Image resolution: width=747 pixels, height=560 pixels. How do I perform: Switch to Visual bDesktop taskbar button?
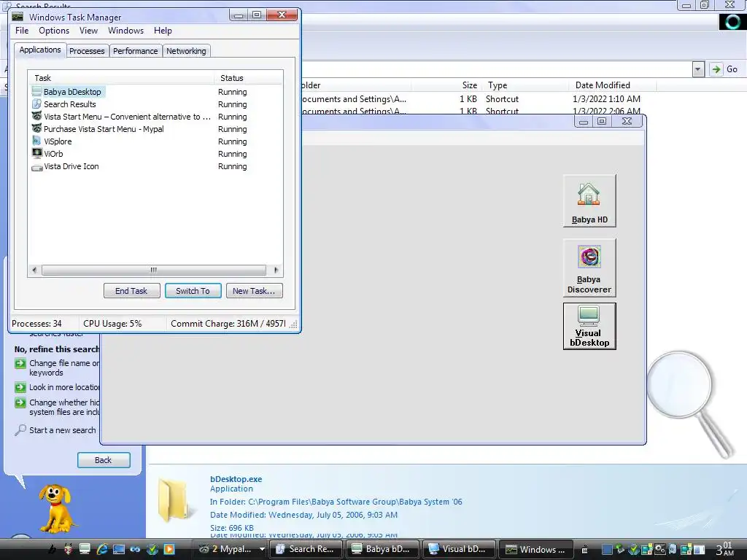[x=460, y=549]
